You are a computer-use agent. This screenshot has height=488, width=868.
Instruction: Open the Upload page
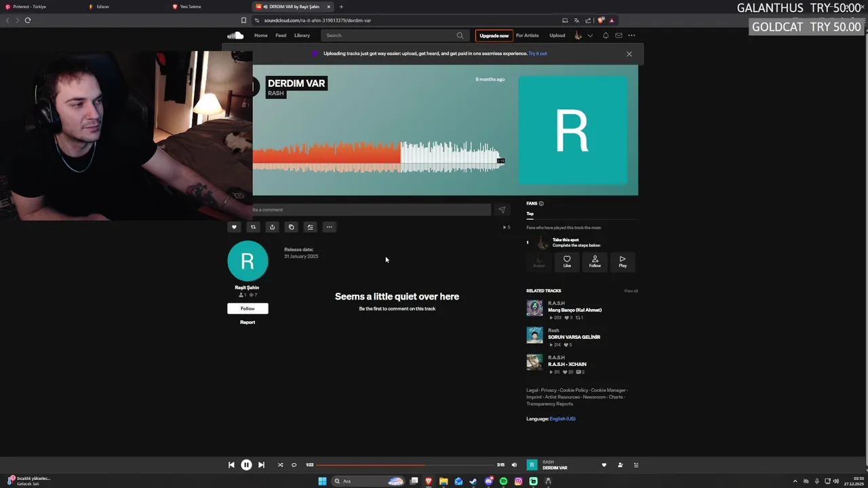click(x=557, y=35)
